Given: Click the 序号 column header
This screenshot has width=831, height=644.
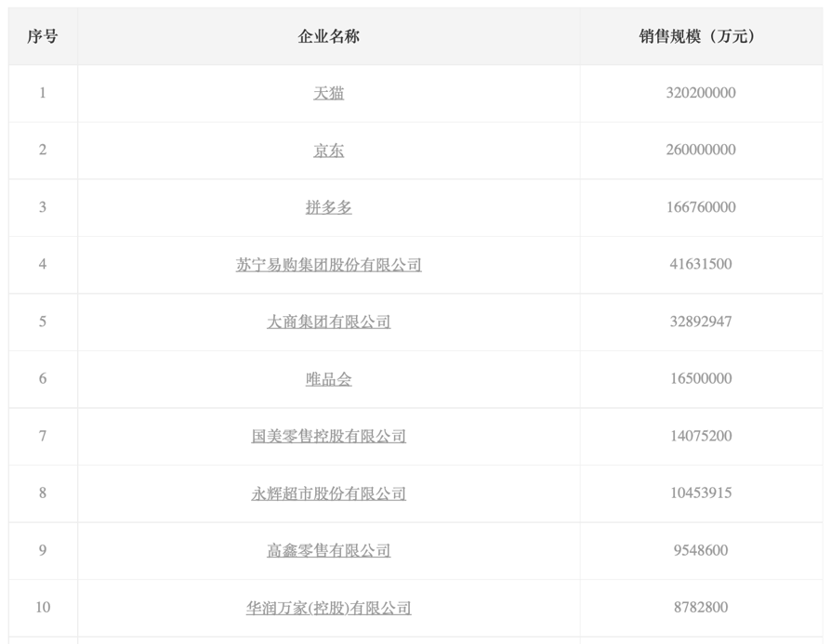Looking at the screenshot, I should pos(43,36).
